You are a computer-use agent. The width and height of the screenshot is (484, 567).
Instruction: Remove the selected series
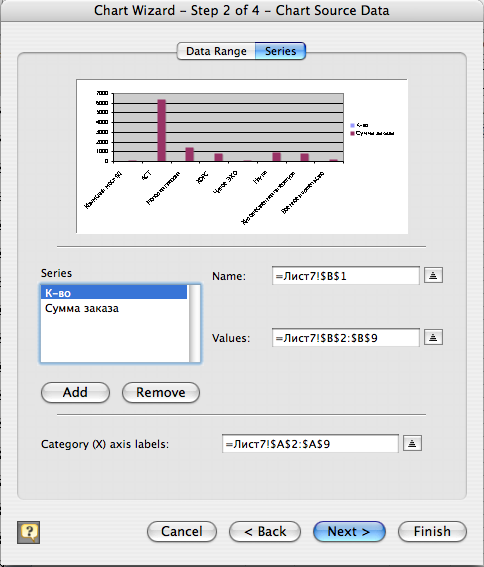coord(161,392)
